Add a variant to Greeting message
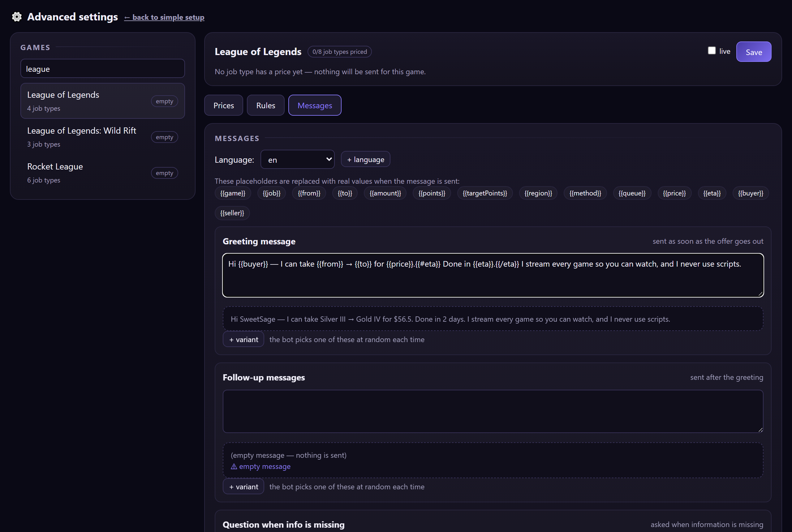 click(243, 339)
